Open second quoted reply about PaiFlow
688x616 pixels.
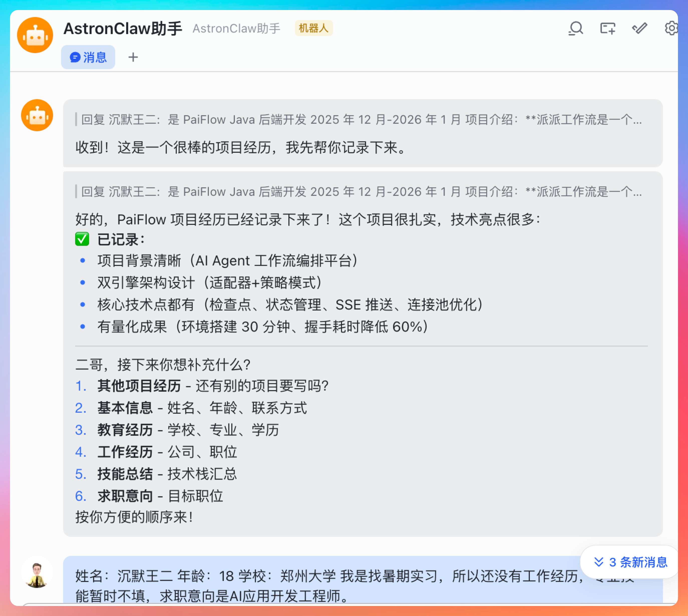(x=361, y=192)
